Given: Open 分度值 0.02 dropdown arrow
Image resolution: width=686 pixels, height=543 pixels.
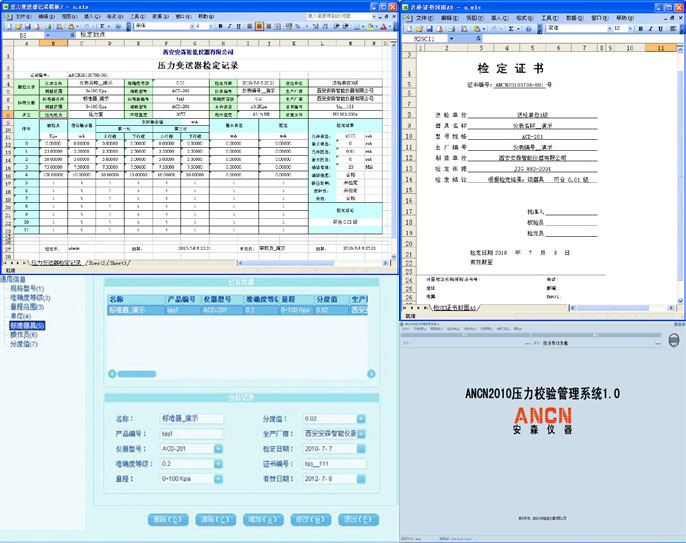Looking at the screenshot, I should coord(361,419).
